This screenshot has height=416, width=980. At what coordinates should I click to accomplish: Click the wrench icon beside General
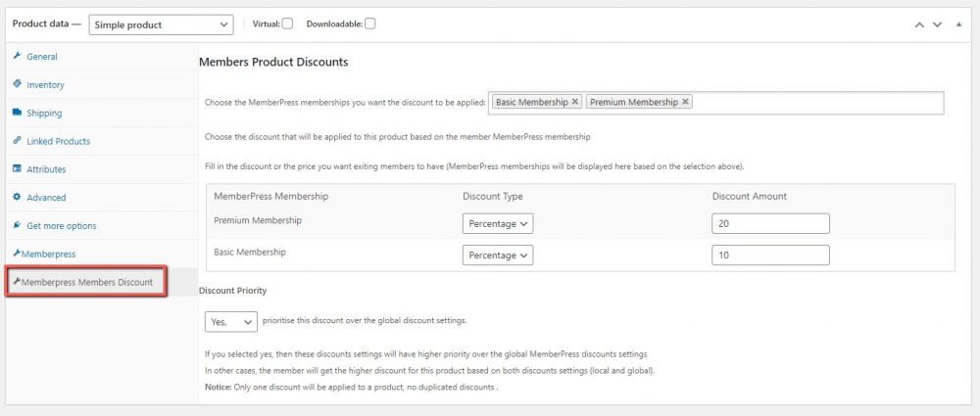tap(17, 57)
